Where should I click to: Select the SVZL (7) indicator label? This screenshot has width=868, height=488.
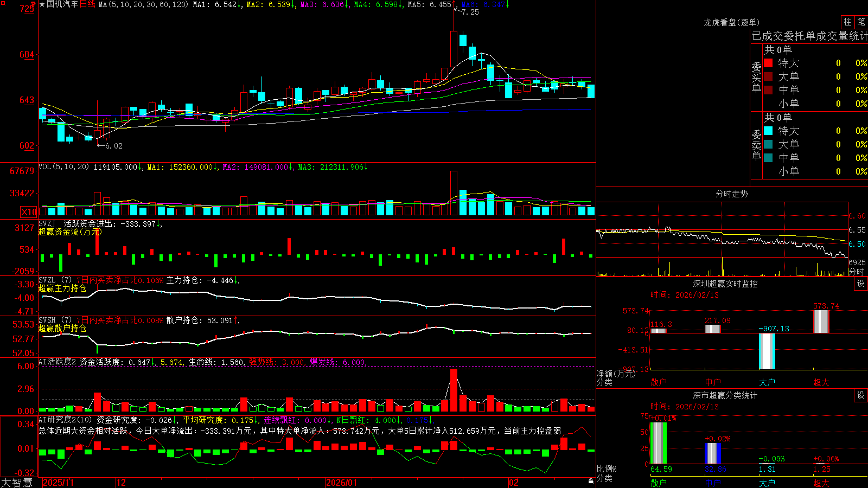[x=55, y=280]
